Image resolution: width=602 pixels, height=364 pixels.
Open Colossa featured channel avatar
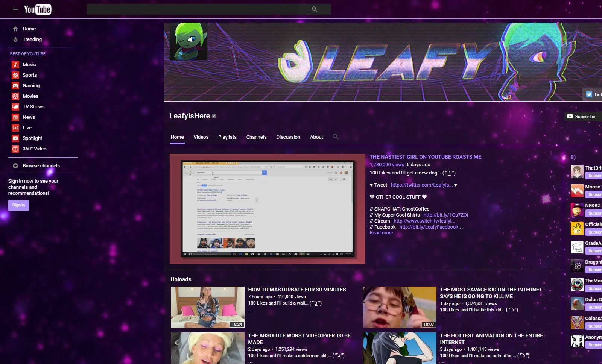(x=577, y=322)
